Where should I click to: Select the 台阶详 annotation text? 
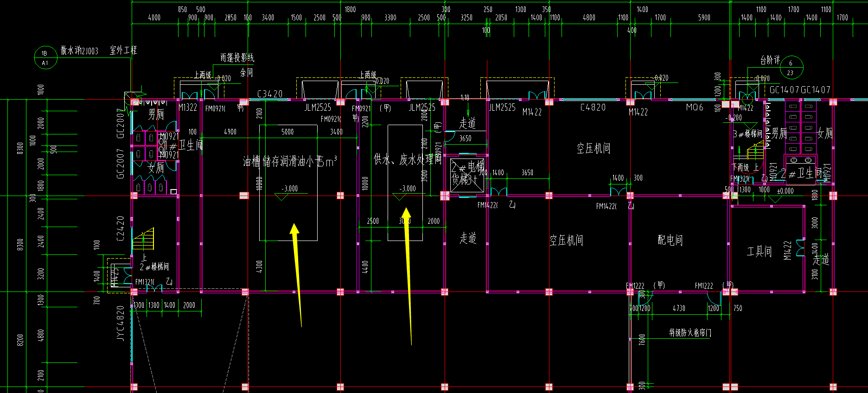770,60
